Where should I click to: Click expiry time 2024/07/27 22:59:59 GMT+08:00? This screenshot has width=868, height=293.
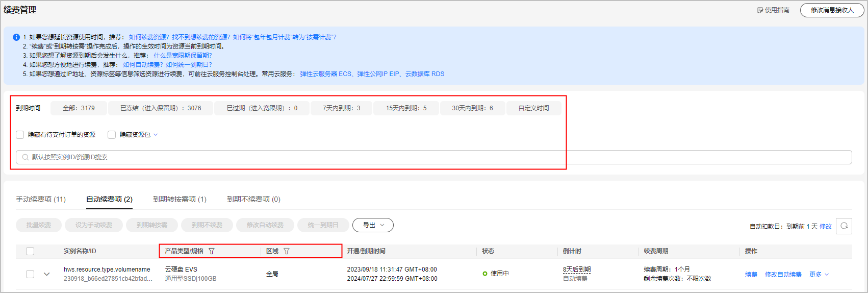coord(392,279)
